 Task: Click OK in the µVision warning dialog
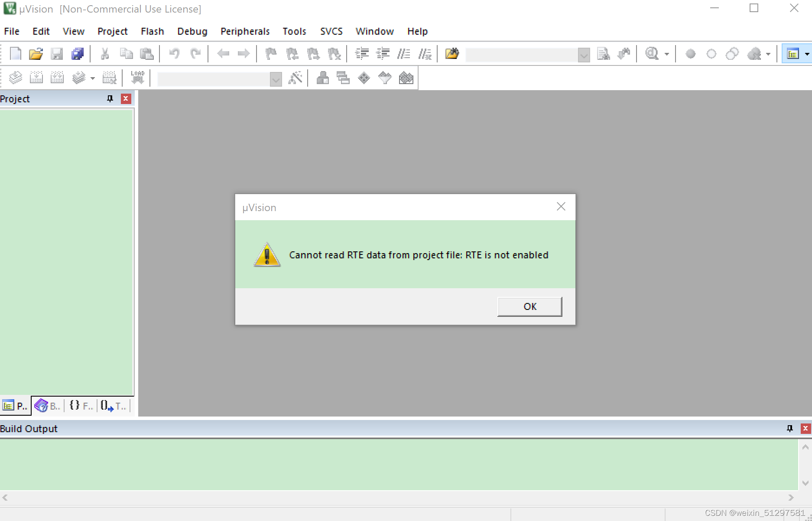click(x=530, y=306)
